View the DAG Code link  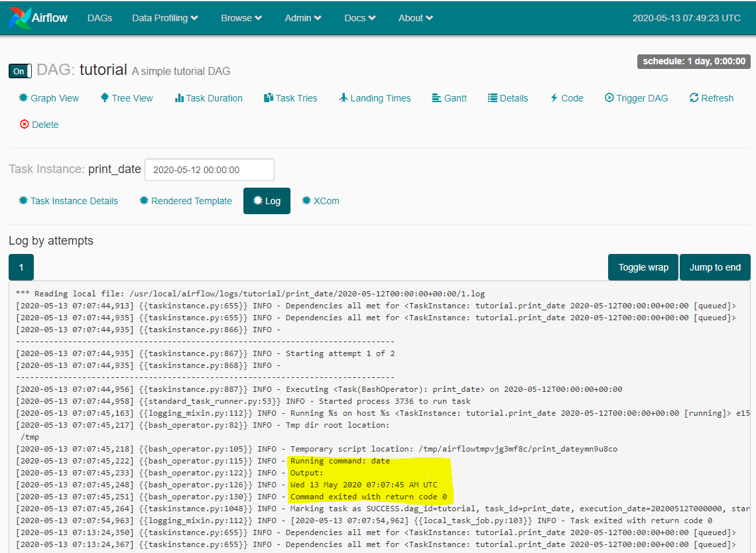coord(566,98)
